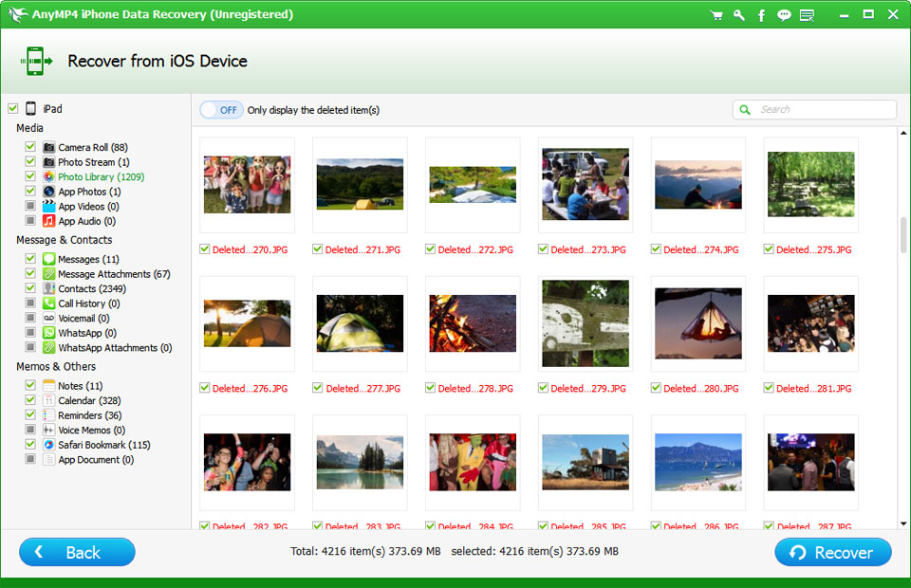This screenshot has width=911, height=588.
Task: Open the shopping cart purchase icon
Action: (x=717, y=15)
